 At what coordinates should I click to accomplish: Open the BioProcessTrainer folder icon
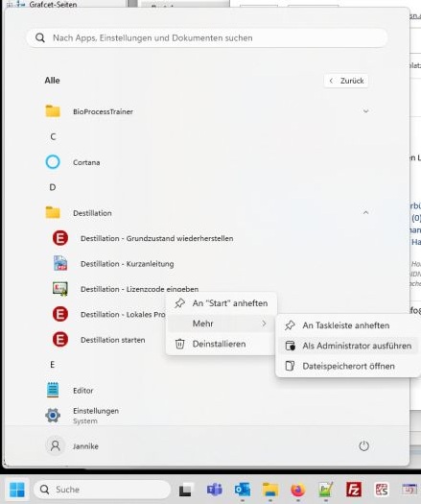click(x=53, y=111)
